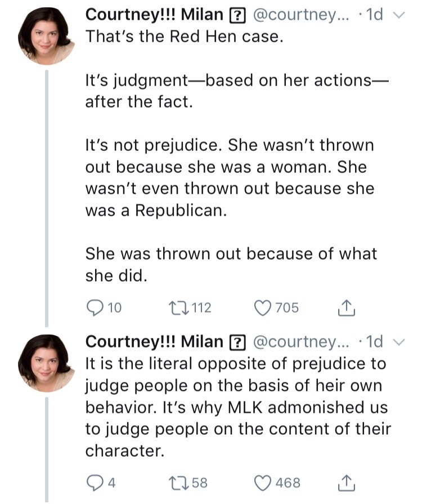This screenshot has height=504, width=422.
Task: Like the tweet with 705 likes
Action: click(263, 307)
